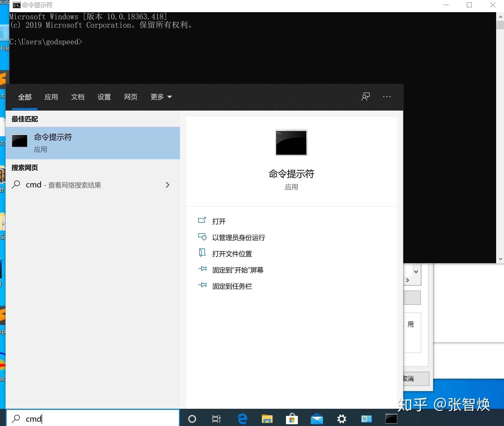Click the Command Prompt title bar icon
Screen dimensions: 504x426
16,5
